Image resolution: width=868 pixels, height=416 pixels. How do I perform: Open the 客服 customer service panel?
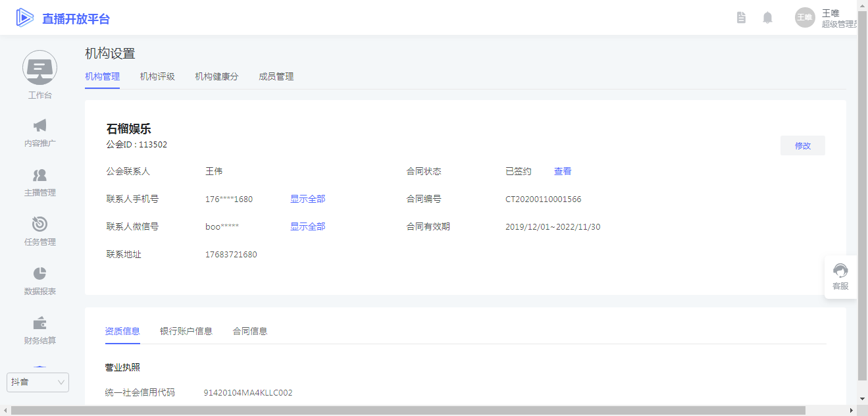click(x=840, y=276)
